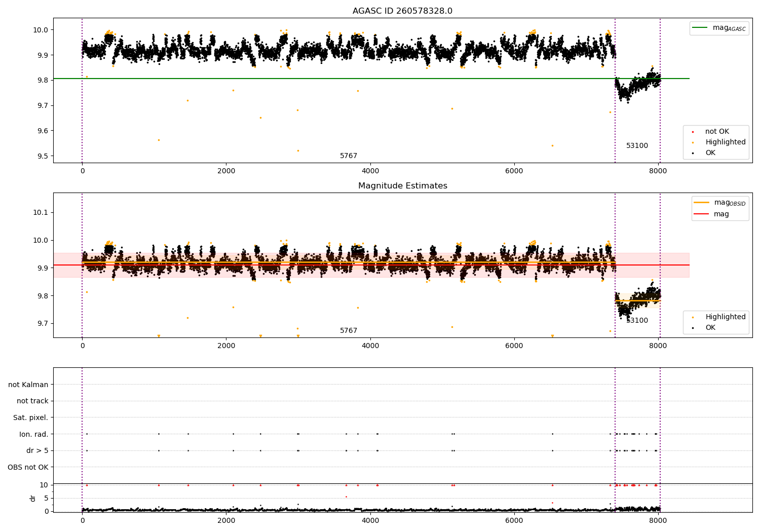Click the 'not track' axis label
The width and height of the screenshot is (760, 532).
tap(32, 401)
